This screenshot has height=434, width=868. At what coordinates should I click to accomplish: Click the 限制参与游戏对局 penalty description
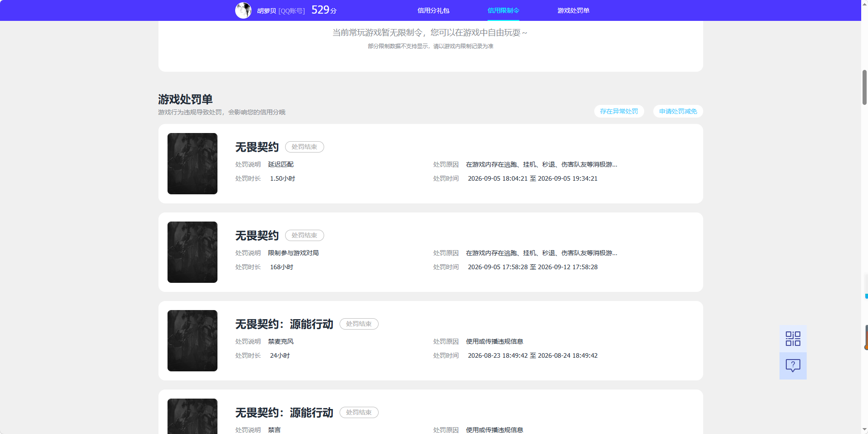[x=293, y=253]
